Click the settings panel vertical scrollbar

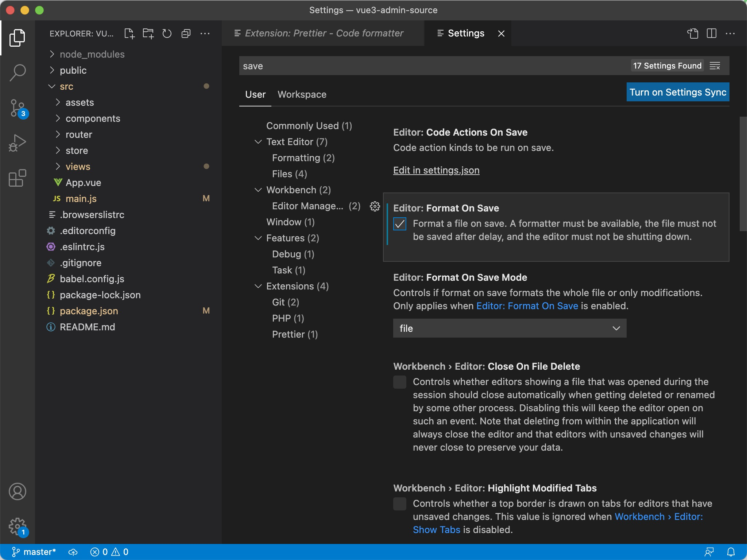(743, 174)
